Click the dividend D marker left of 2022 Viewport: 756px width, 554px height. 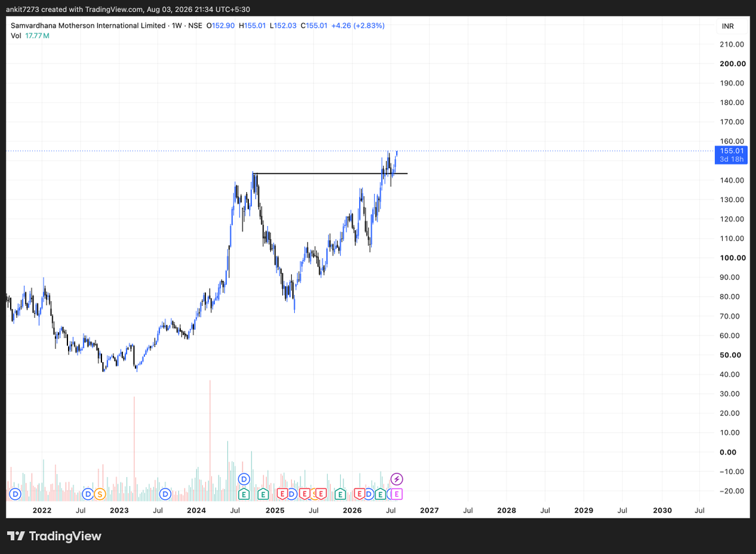[15, 494]
